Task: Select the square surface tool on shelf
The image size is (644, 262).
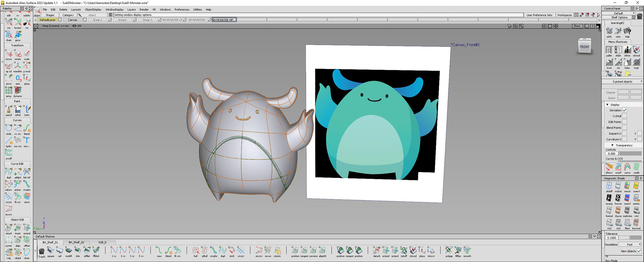Action: tap(51, 251)
